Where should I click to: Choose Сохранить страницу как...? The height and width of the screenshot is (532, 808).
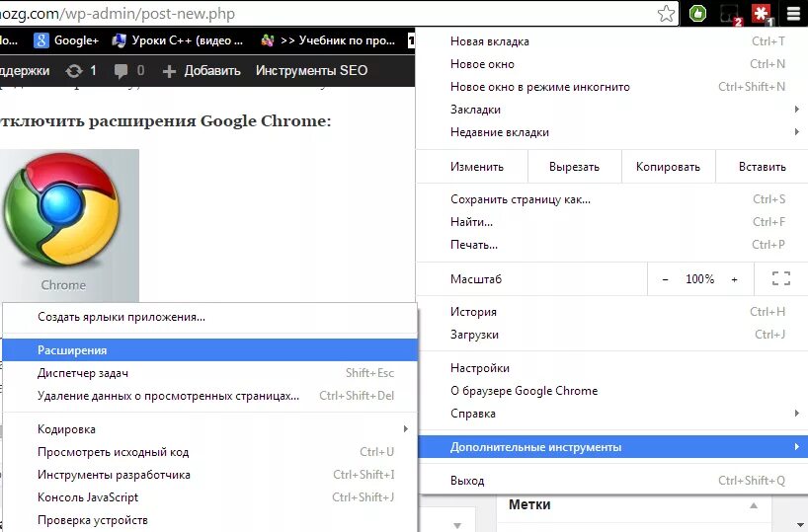coord(612,198)
